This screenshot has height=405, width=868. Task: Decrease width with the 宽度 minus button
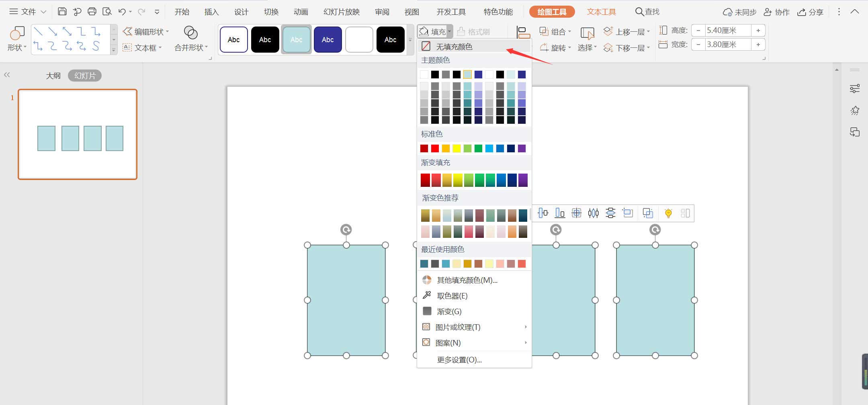pos(698,45)
